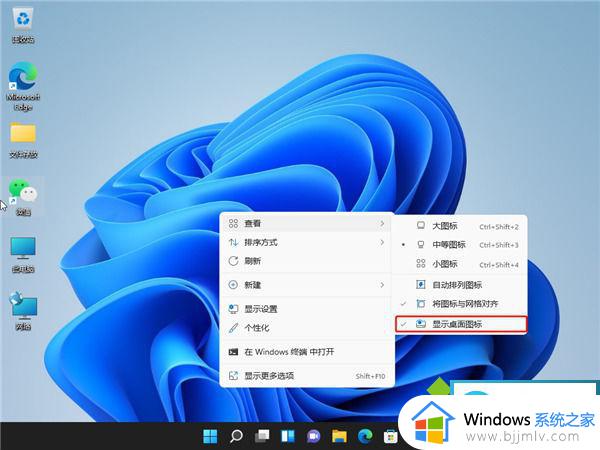Switch to 大图标 view size
Image resolution: width=600 pixels, height=450 pixels.
[461, 226]
